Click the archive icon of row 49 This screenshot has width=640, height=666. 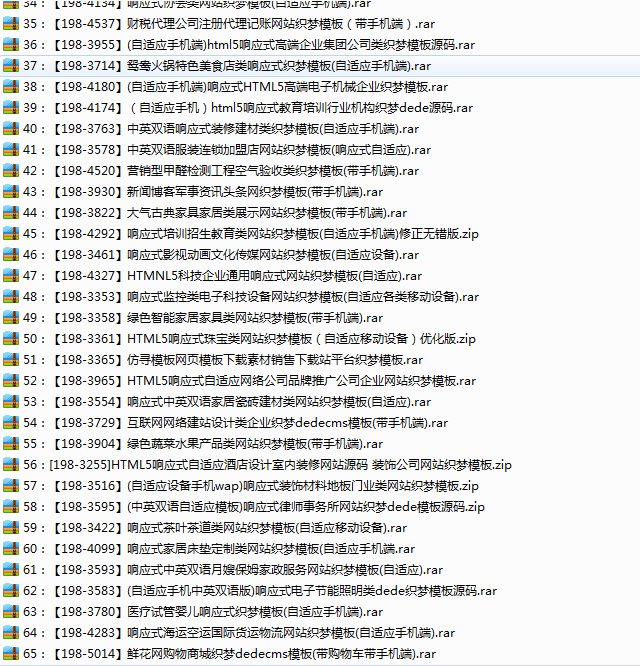coord(11,318)
